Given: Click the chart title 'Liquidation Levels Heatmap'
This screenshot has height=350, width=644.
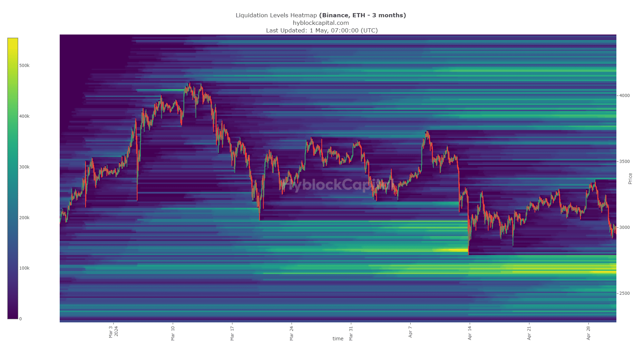Looking at the screenshot, I should click(x=276, y=15).
